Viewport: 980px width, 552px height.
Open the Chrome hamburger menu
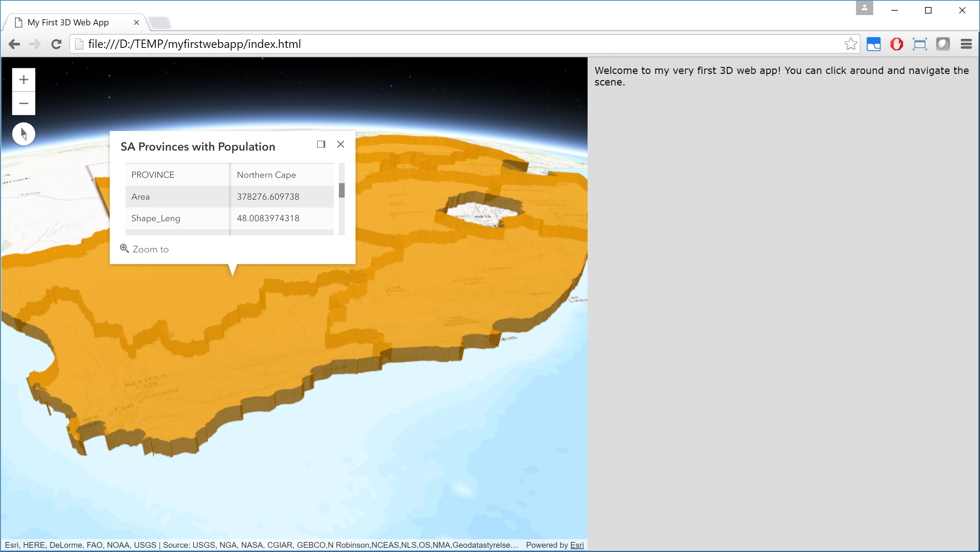point(966,44)
